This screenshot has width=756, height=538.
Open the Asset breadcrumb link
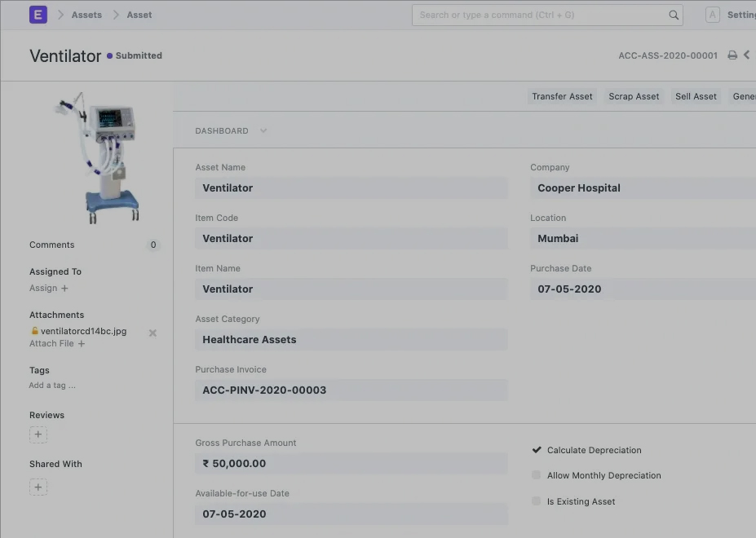(x=139, y=15)
